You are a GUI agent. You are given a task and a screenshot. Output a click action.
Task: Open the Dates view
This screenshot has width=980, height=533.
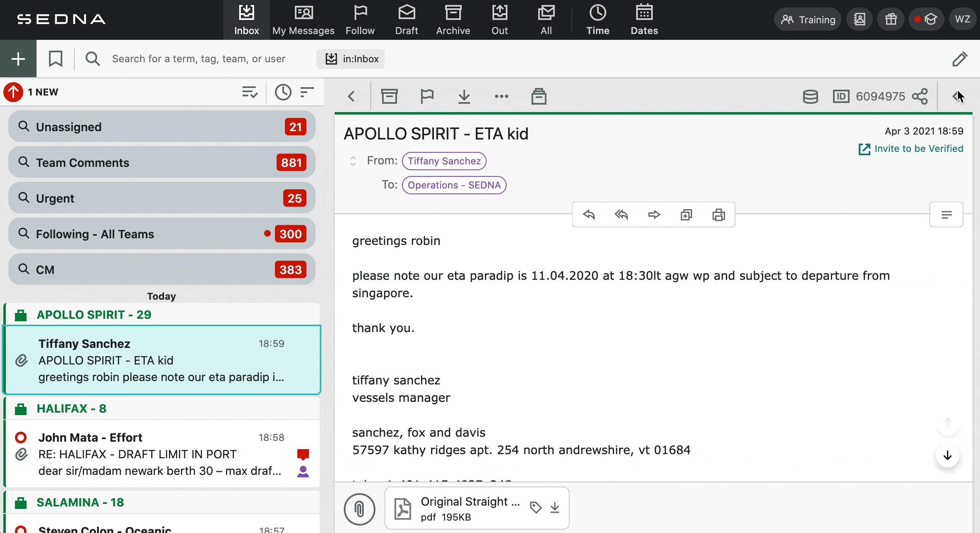pos(644,20)
